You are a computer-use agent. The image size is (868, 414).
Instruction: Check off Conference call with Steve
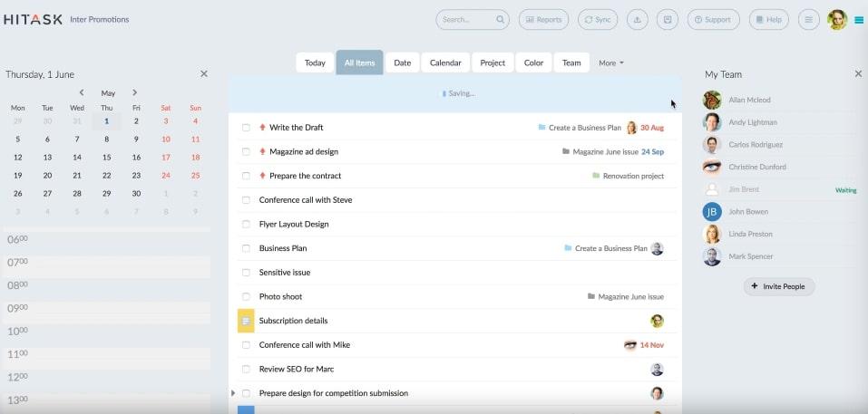pos(246,200)
